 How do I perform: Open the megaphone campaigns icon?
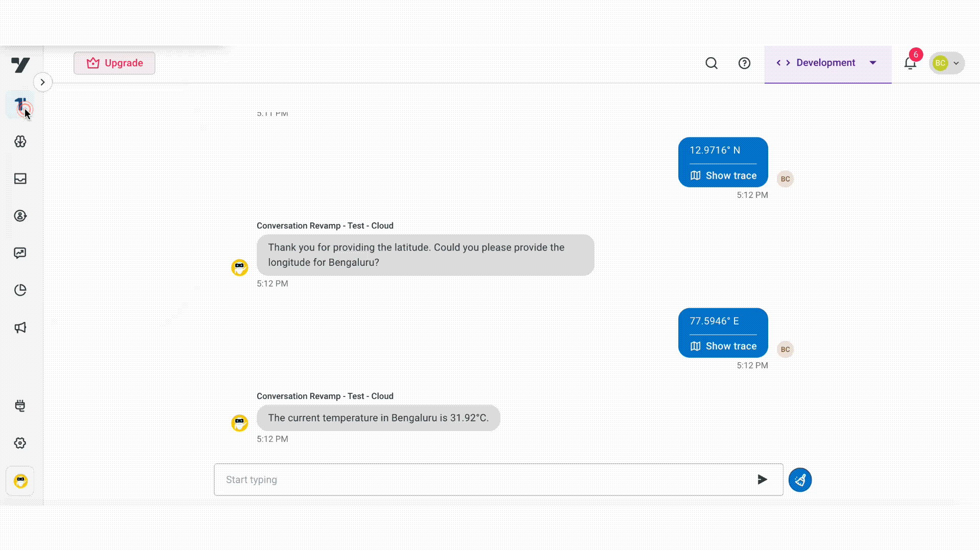pos(20,328)
